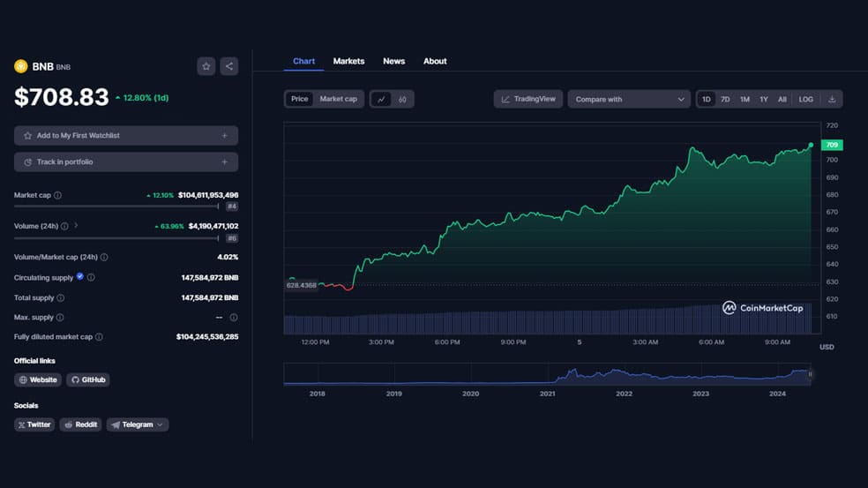Screen dimensions: 868x488
Task: Click the $104,245,536,285 fully diluted value
Action: tap(207, 337)
